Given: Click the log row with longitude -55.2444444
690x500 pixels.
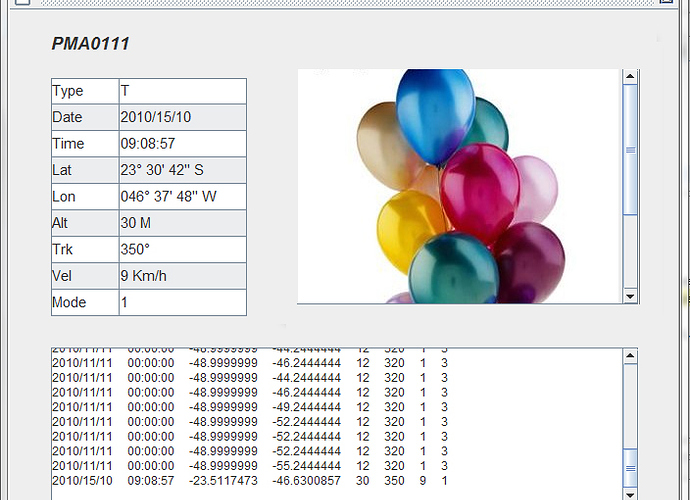Looking at the screenshot, I should [250, 466].
